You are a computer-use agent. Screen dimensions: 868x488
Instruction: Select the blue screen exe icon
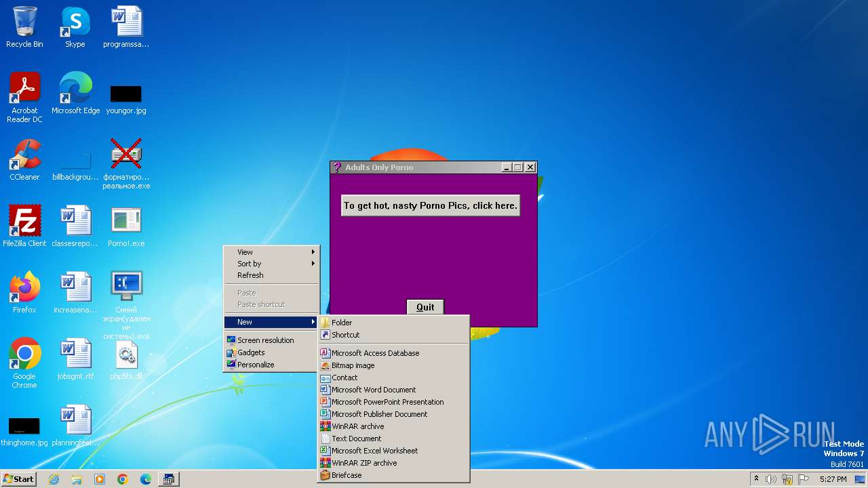click(126, 305)
